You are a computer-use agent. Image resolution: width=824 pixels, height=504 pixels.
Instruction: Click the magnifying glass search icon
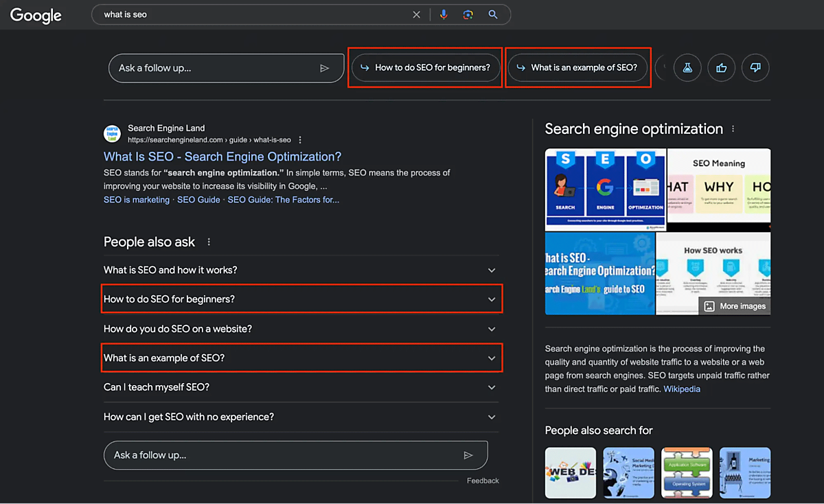492,14
